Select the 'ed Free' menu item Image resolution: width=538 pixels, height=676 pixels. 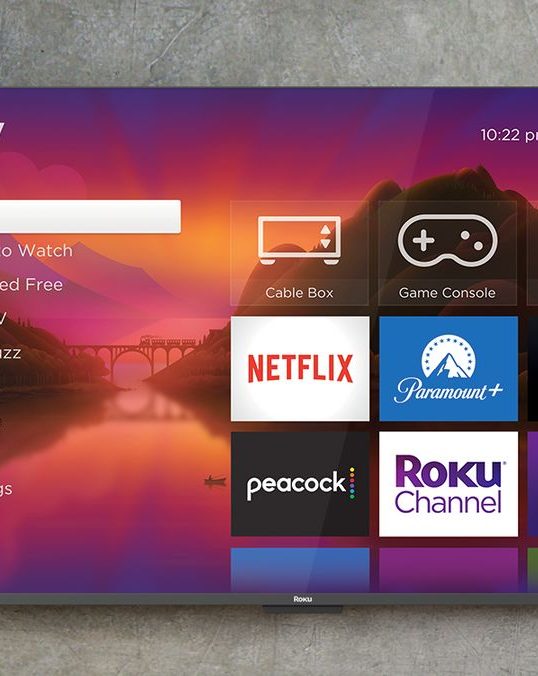[31, 285]
